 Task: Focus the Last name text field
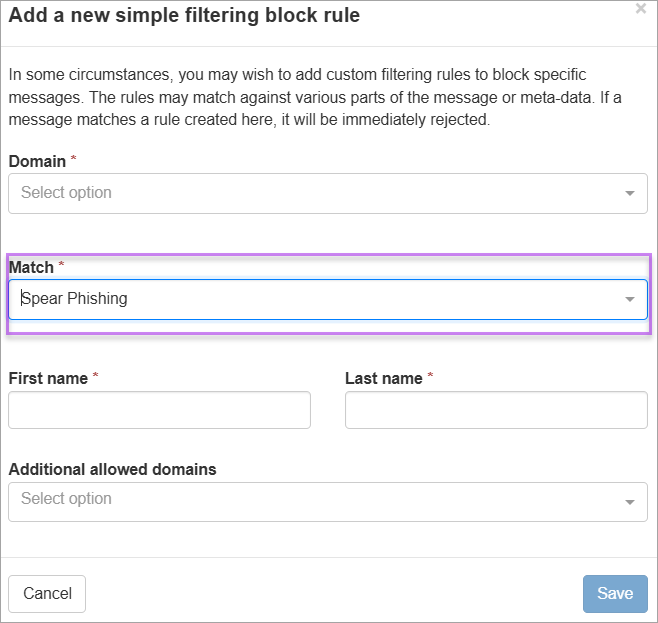(496, 410)
